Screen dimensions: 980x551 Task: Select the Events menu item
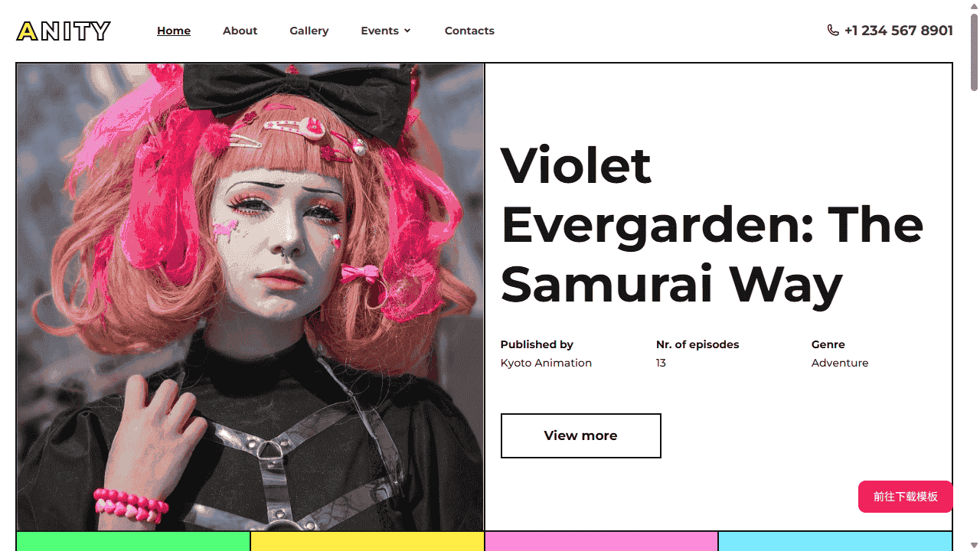click(380, 31)
